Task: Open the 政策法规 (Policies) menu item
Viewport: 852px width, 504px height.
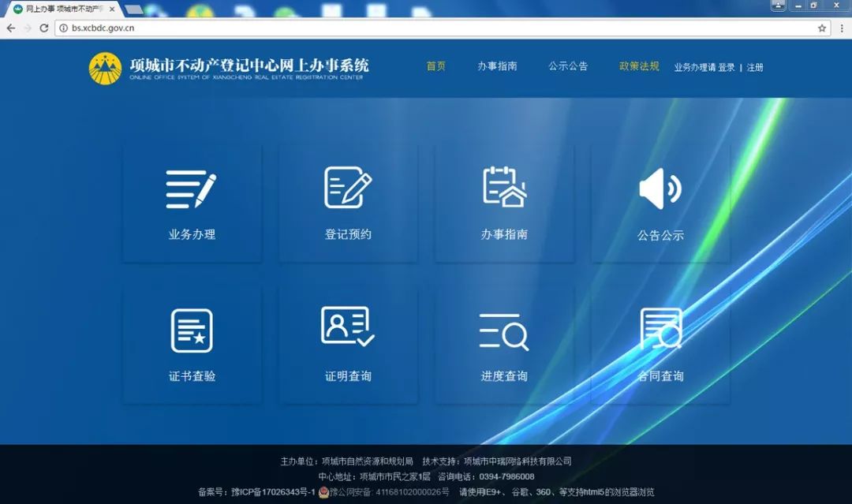Action: click(637, 67)
